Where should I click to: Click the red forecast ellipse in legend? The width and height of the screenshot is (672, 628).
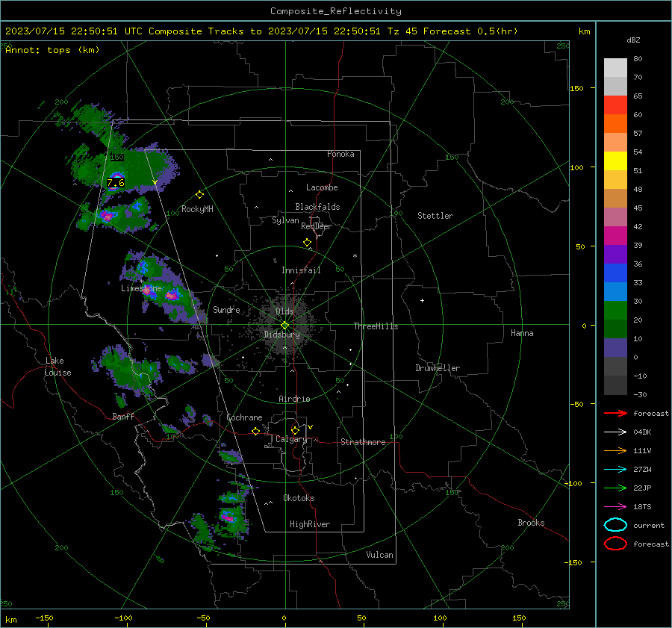(x=615, y=544)
